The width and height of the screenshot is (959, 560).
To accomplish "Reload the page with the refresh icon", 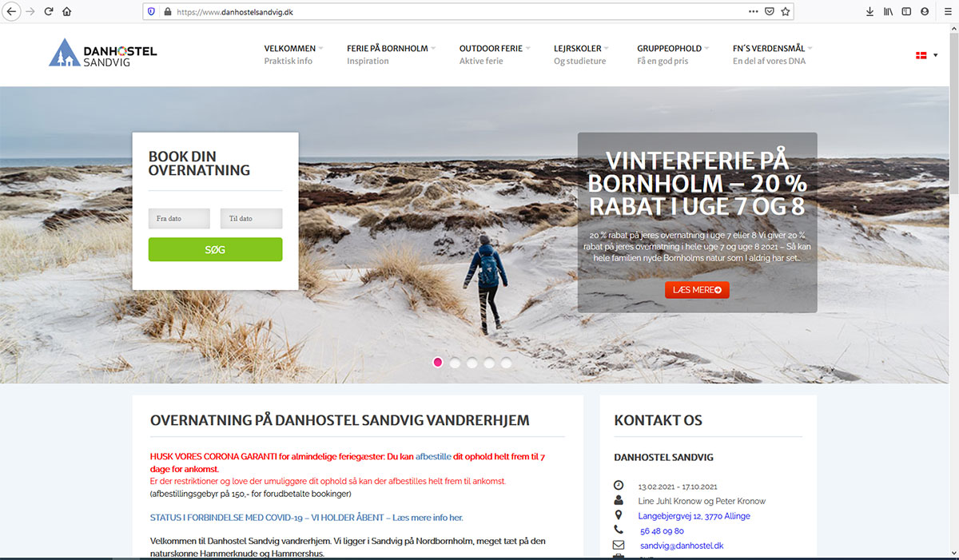I will tap(49, 11).
